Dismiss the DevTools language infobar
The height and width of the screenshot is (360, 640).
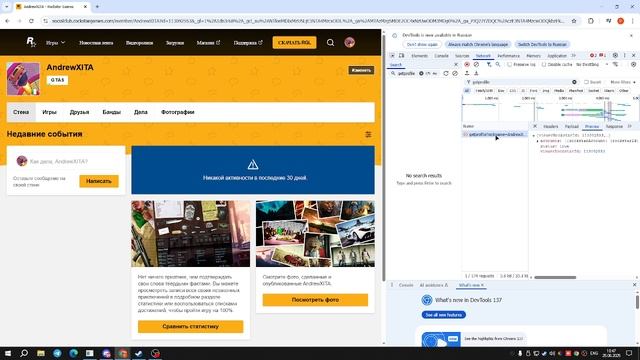coord(631,36)
